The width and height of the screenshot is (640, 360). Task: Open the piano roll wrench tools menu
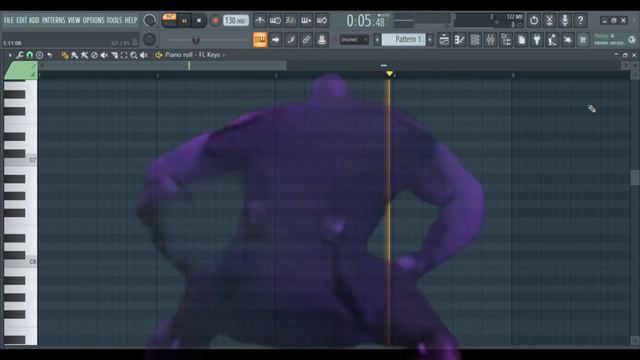pyautogui.click(x=20, y=55)
